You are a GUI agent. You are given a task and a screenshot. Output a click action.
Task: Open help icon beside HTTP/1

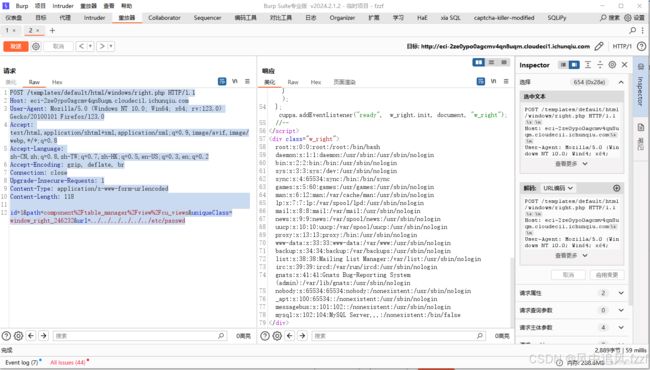tap(641, 46)
